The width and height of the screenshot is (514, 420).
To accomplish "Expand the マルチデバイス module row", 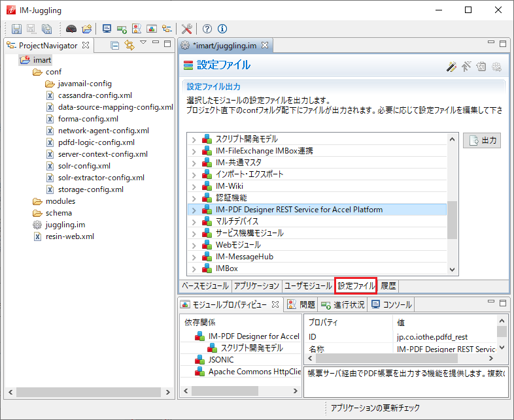I will [194, 222].
